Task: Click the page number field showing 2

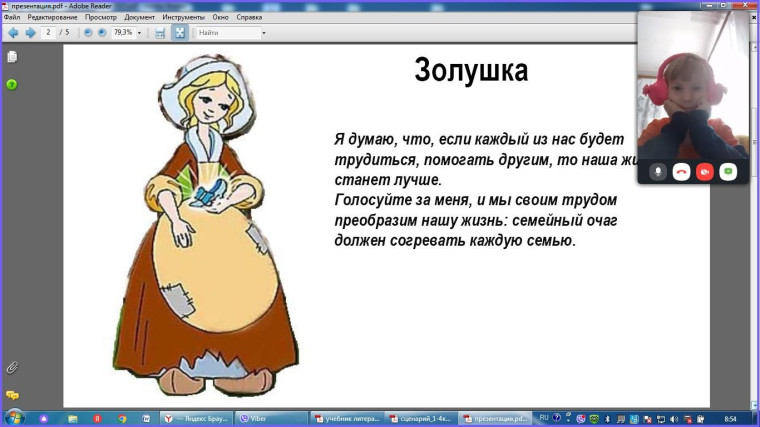Action: pyautogui.click(x=48, y=32)
